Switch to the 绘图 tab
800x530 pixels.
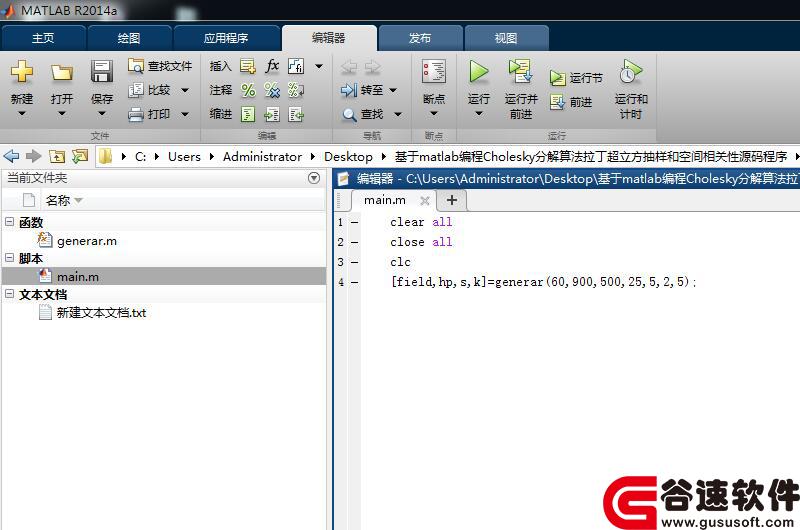point(129,38)
